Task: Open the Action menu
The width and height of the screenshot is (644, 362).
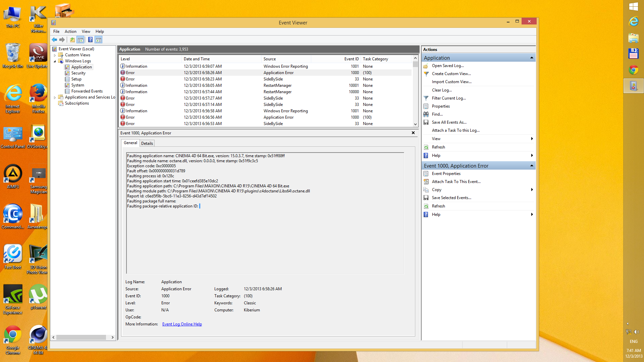Action: coord(70,32)
